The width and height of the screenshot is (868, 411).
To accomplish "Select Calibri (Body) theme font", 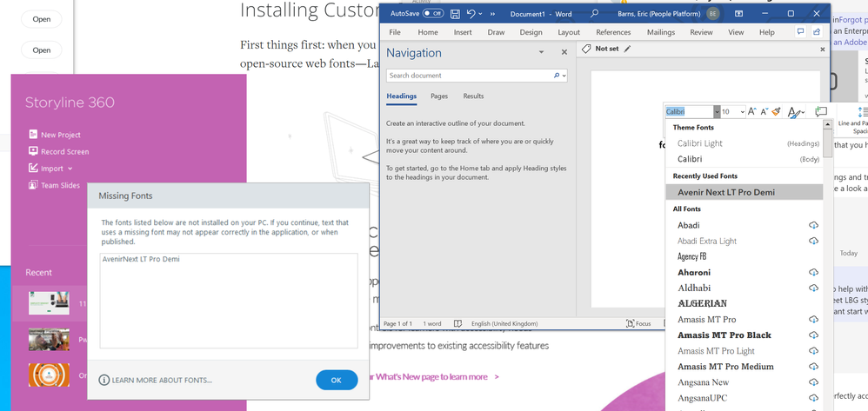I will pos(744,159).
